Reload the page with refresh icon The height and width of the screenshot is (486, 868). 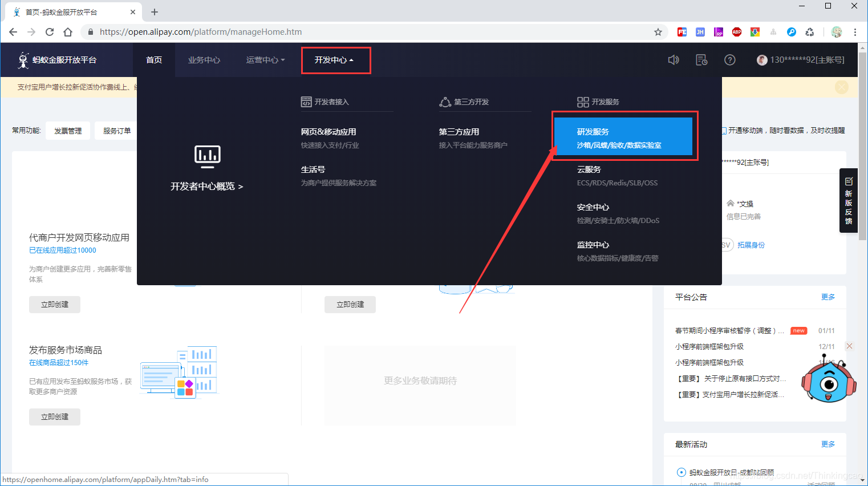[50, 32]
